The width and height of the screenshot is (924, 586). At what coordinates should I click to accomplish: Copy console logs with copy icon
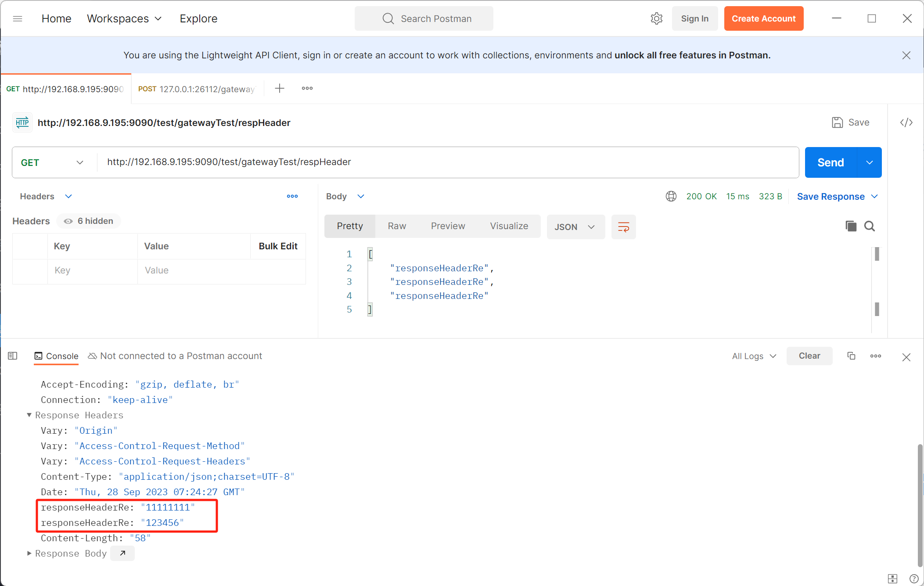click(851, 356)
